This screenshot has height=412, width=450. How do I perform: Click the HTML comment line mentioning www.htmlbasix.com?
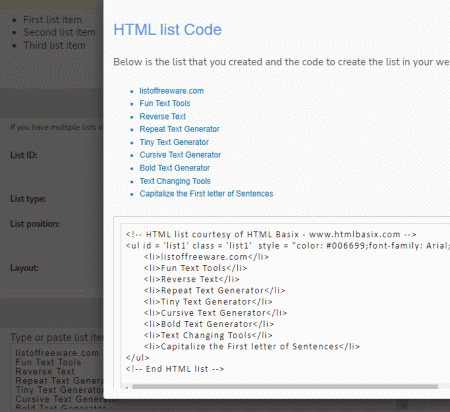[x=271, y=234]
